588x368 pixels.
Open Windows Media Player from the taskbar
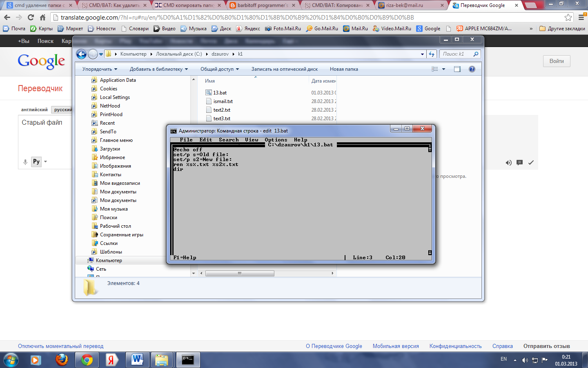[36, 360]
